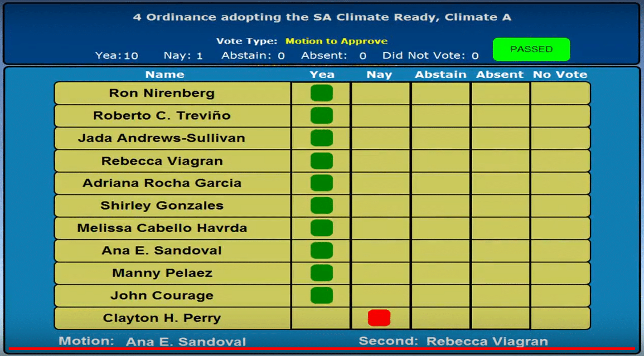644x356 pixels.
Task: Toggle Ron Nirenberg's Nay cell
Action: [380, 93]
